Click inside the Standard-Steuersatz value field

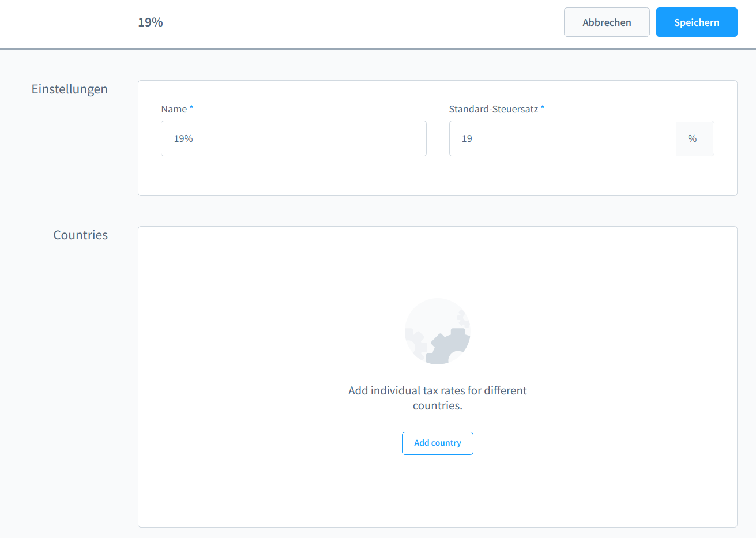[x=562, y=138]
